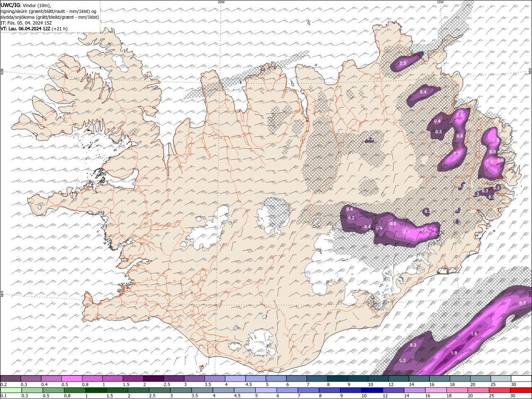Click the "20W" longitude label
Image resolution: width=532 pixels, height=399 pixels.
tap(221, 2)
